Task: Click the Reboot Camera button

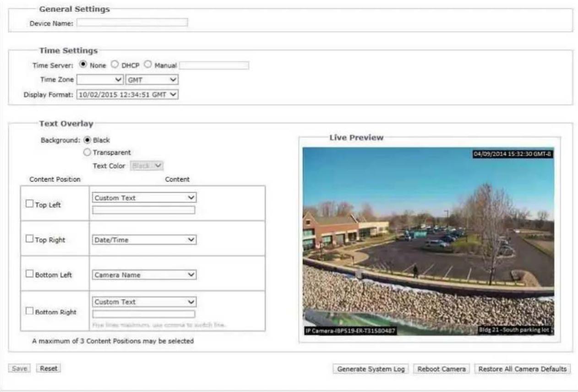Action: point(442,369)
